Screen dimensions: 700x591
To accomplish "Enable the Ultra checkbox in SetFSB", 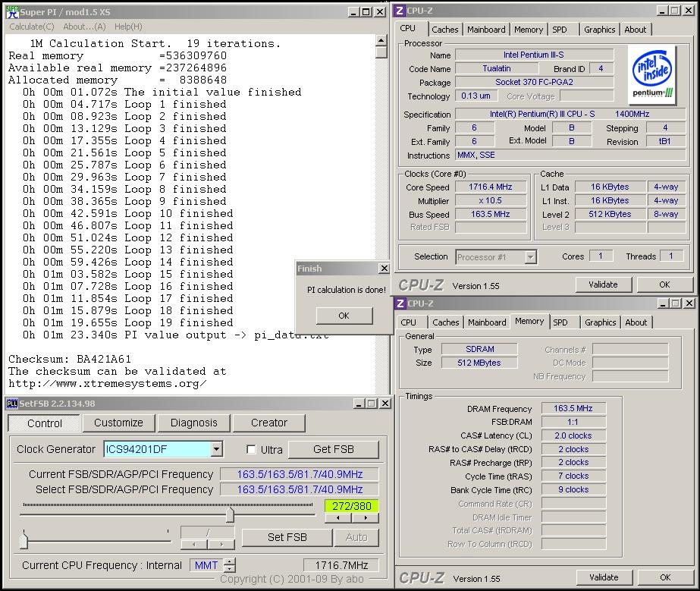I will 251,449.
